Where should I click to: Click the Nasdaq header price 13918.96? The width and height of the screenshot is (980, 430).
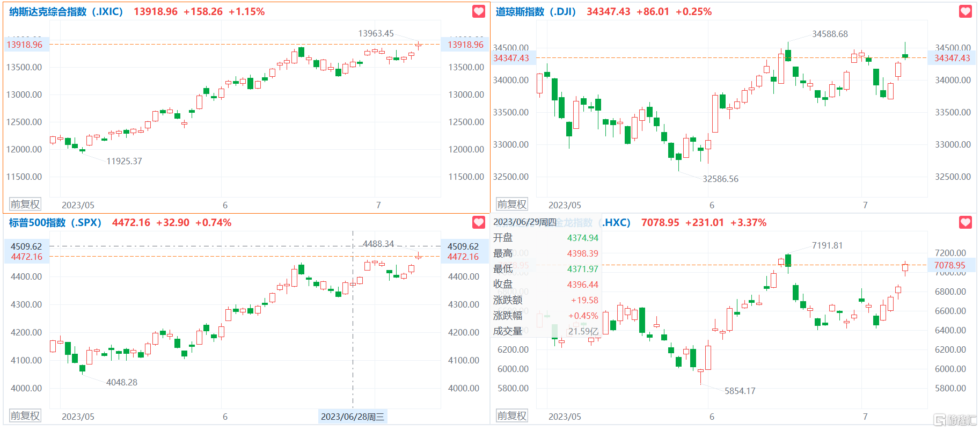[x=156, y=12]
